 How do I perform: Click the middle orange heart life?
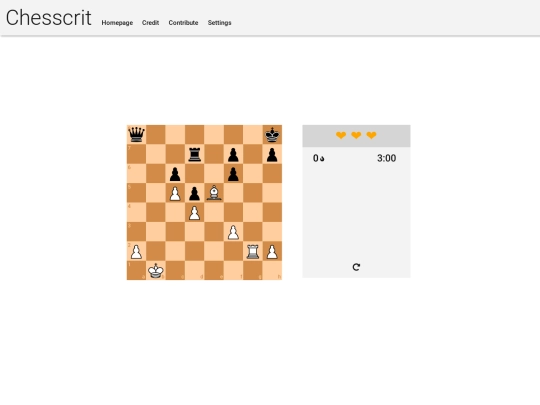coord(356,135)
